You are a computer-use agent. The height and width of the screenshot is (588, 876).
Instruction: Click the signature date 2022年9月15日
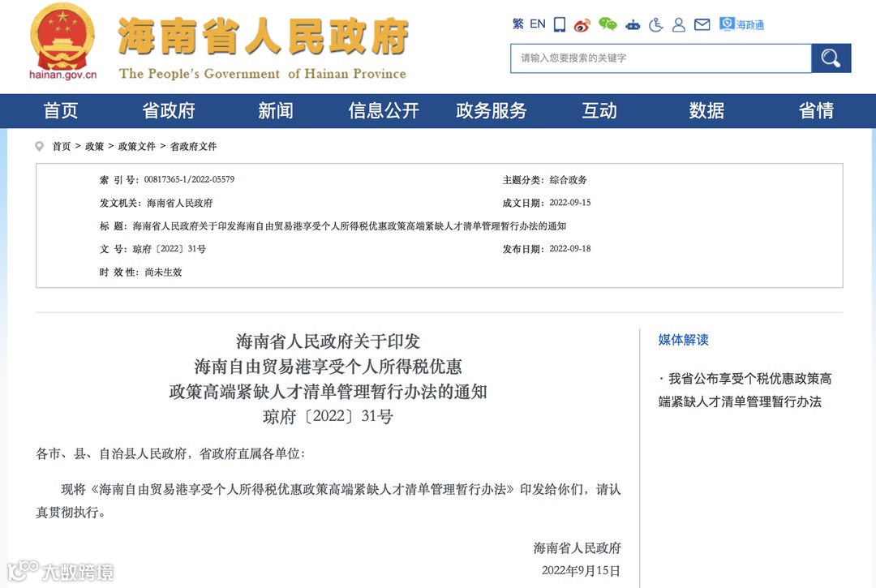click(x=581, y=571)
